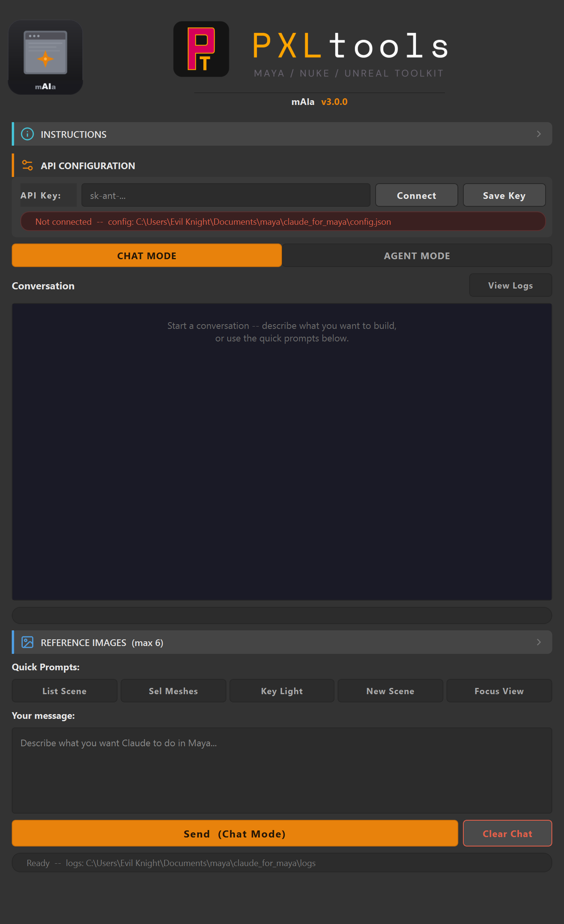This screenshot has height=924, width=564.
Task: Switch to Agent Mode tab
Action: point(417,255)
